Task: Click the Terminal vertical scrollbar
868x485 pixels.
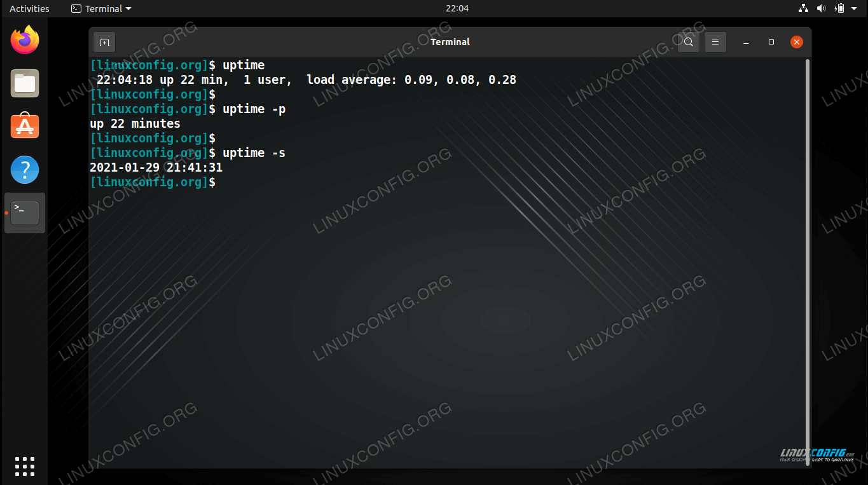Action: [x=808, y=254]
